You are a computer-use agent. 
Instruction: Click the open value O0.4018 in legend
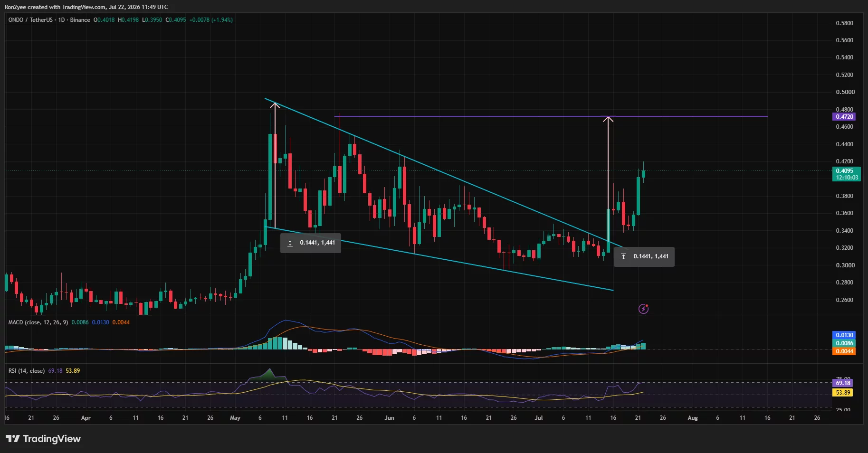tap(104, 20)
